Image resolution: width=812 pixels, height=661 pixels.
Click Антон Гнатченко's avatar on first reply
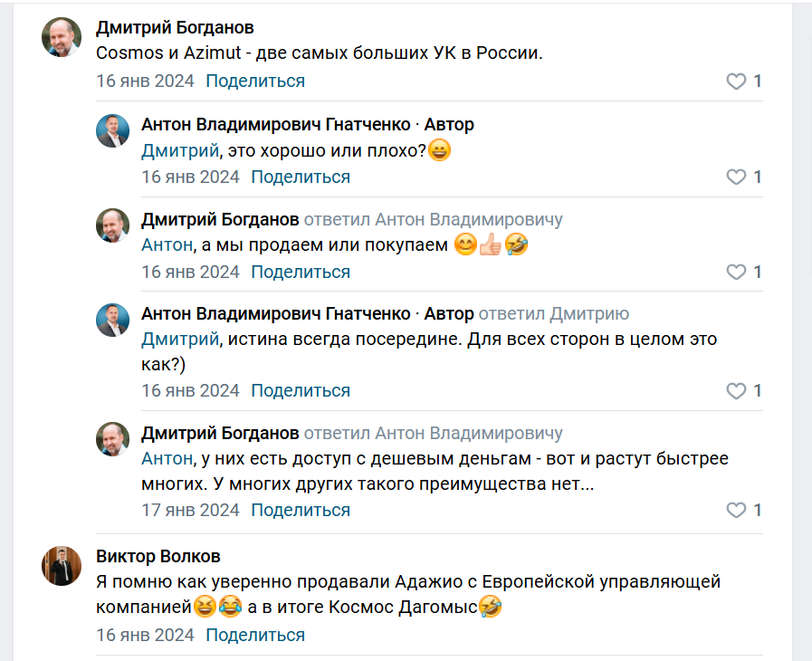click(112, 130)
